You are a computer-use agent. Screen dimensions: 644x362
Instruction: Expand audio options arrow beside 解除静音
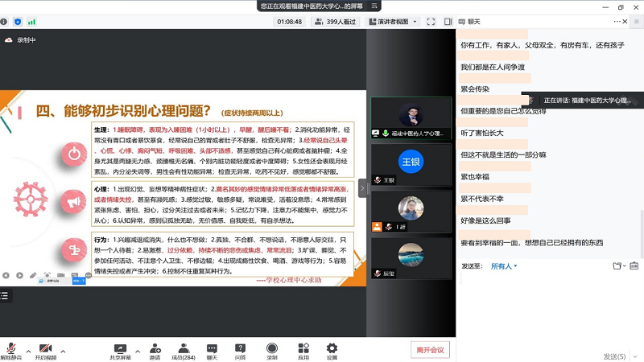pyautogui.click(x=28, y=352)
